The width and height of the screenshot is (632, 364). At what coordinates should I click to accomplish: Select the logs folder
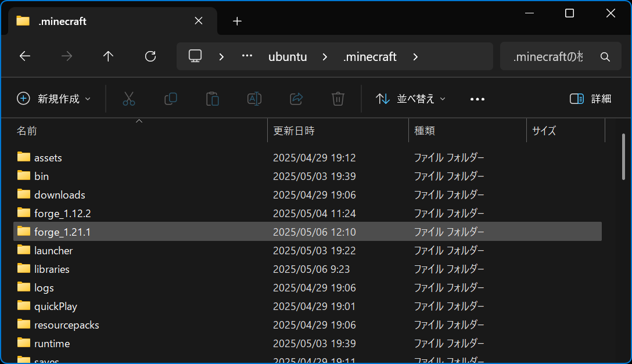tap(307, 287)
